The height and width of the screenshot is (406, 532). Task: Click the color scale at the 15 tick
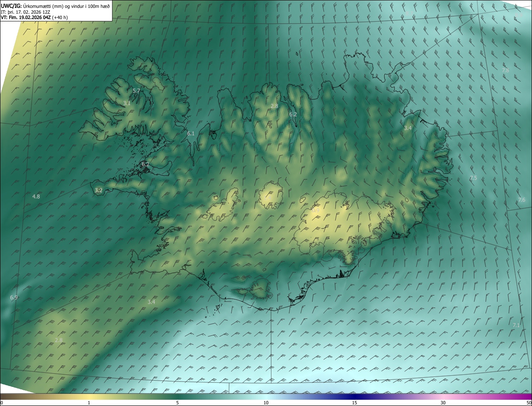tap(355, 403)
